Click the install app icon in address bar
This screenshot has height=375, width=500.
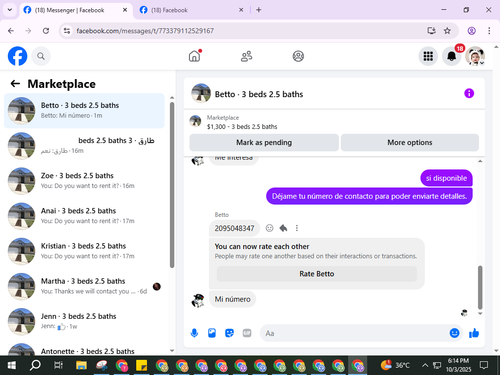click(432, 31)
